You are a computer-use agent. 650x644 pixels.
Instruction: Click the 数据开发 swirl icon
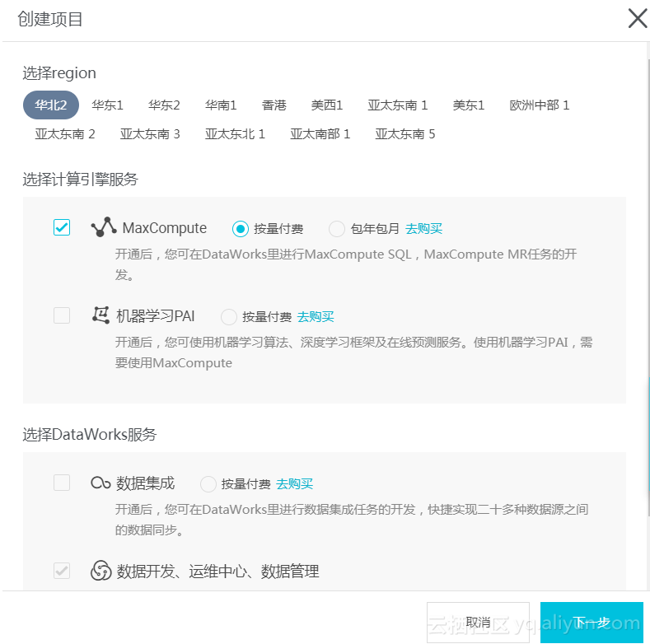coord(101,571)
